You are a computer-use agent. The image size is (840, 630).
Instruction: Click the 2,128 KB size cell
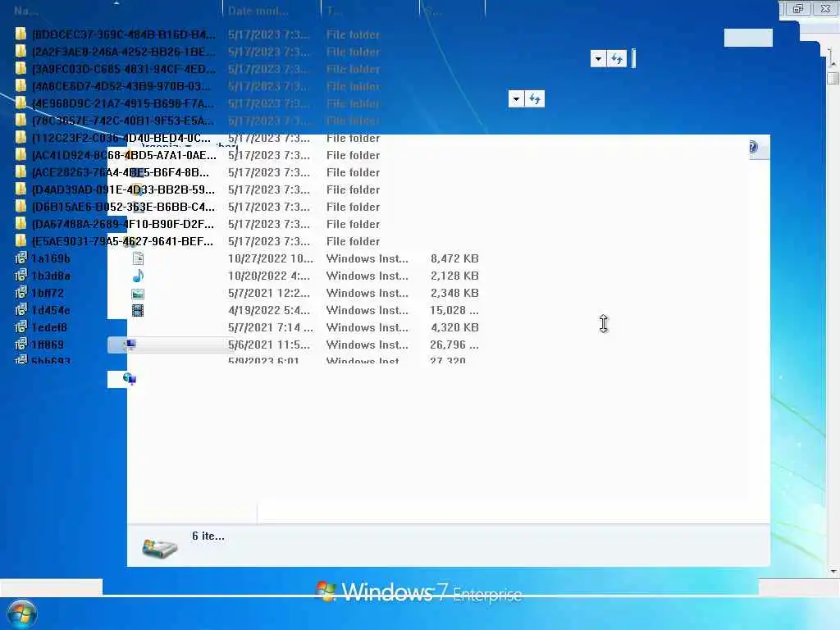click(x=454, y=276)
